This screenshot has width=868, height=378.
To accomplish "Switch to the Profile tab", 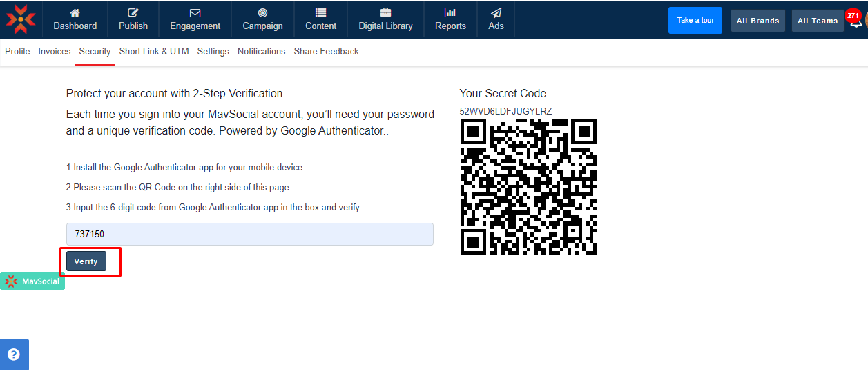I will pos(17,52).
